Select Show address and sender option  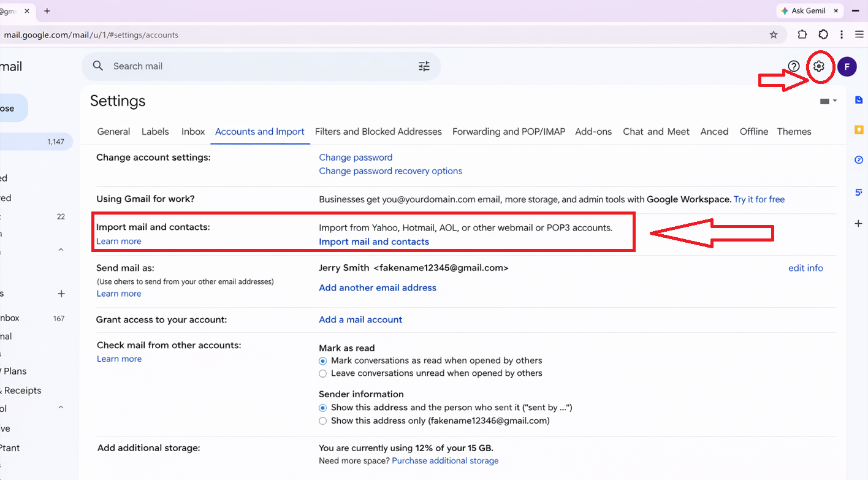322,408
